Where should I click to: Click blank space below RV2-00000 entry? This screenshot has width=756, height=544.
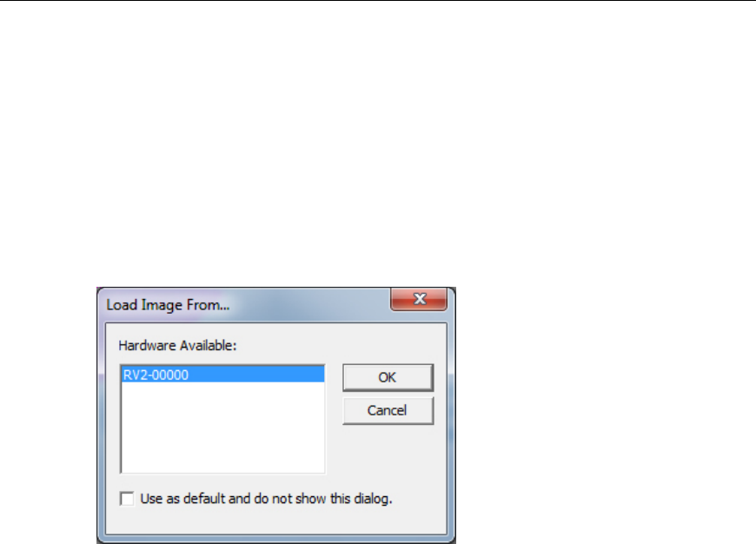222,427
